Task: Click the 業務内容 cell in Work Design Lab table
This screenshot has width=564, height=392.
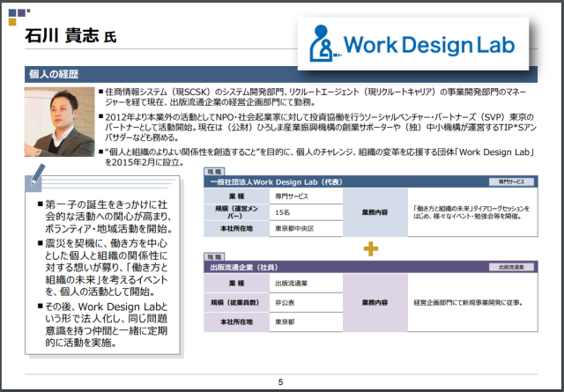Action: (375, 212)
